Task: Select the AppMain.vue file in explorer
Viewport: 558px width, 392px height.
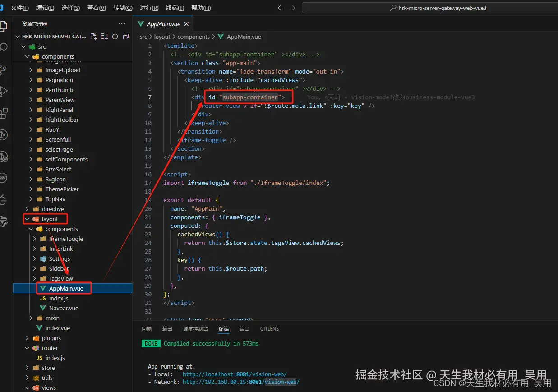Action: (73, 288)
